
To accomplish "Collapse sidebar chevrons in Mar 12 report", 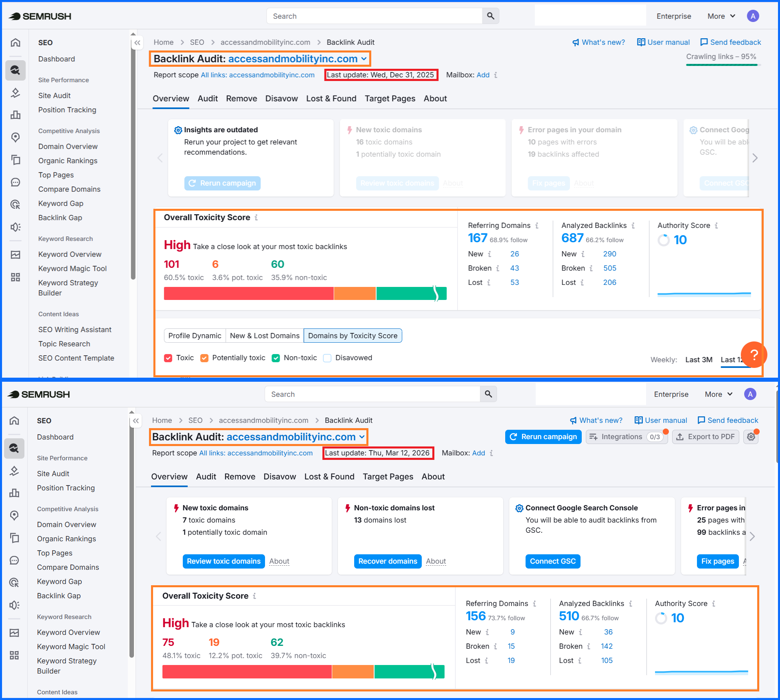I will [x=136, y=420].
